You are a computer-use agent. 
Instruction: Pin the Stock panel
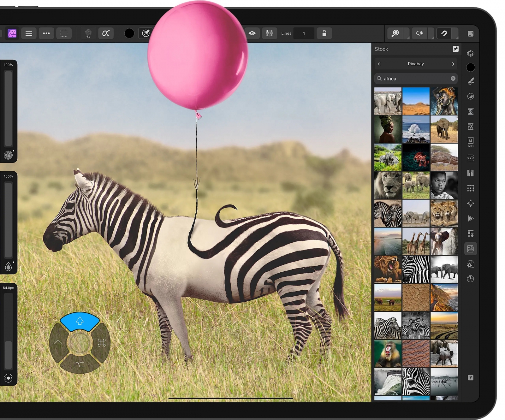[455, 49]
